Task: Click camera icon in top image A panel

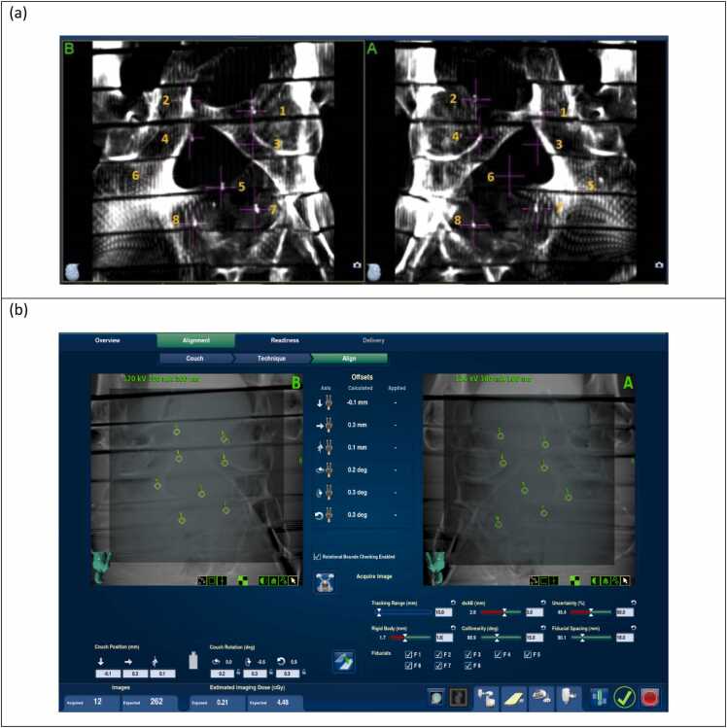Action: pos(659,264)
